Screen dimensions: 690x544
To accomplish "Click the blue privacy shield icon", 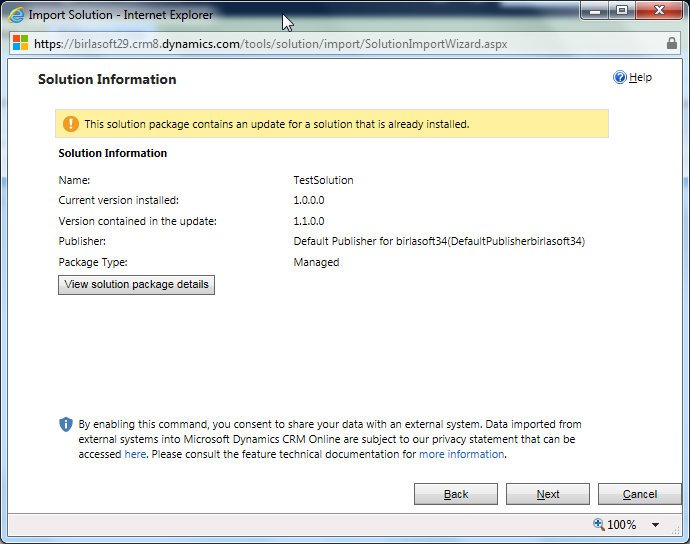I will tap(66, 424).
